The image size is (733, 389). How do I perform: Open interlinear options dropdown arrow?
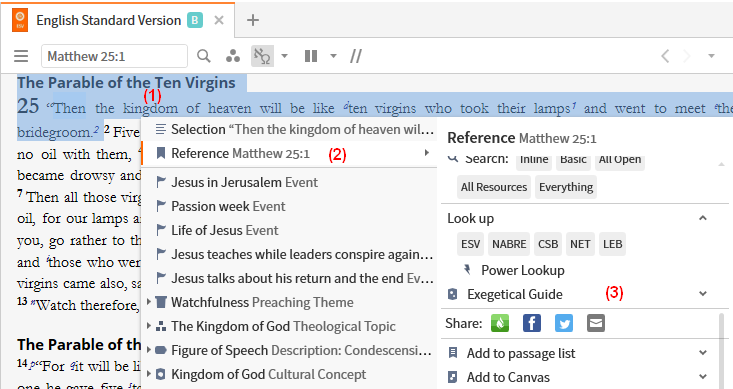tap(284, 56)
